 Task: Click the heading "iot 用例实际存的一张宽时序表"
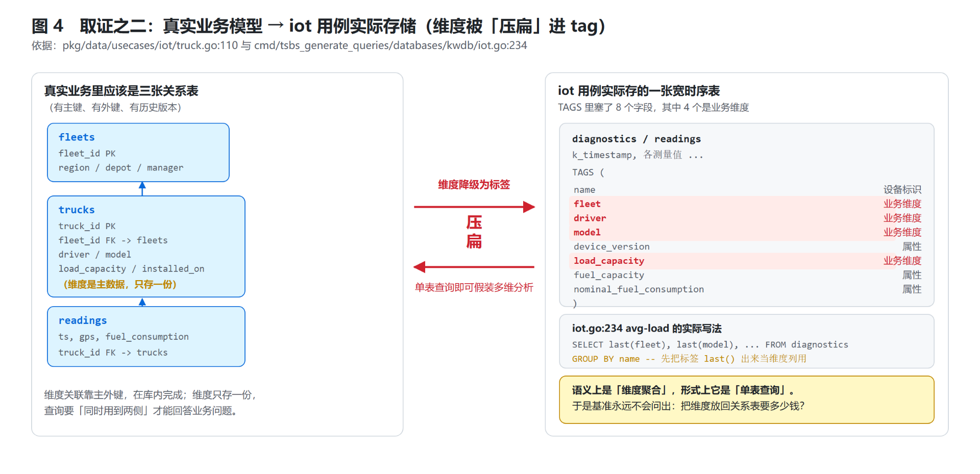pos(639,91)
